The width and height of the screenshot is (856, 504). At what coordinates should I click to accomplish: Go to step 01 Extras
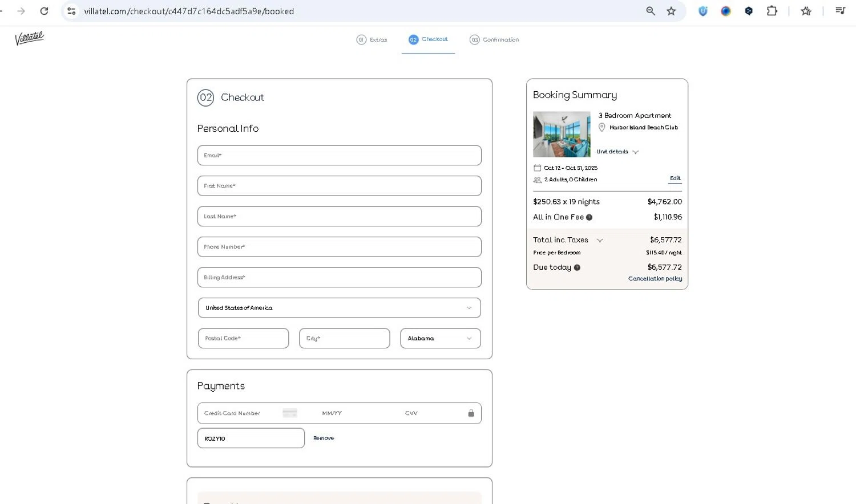372,40
